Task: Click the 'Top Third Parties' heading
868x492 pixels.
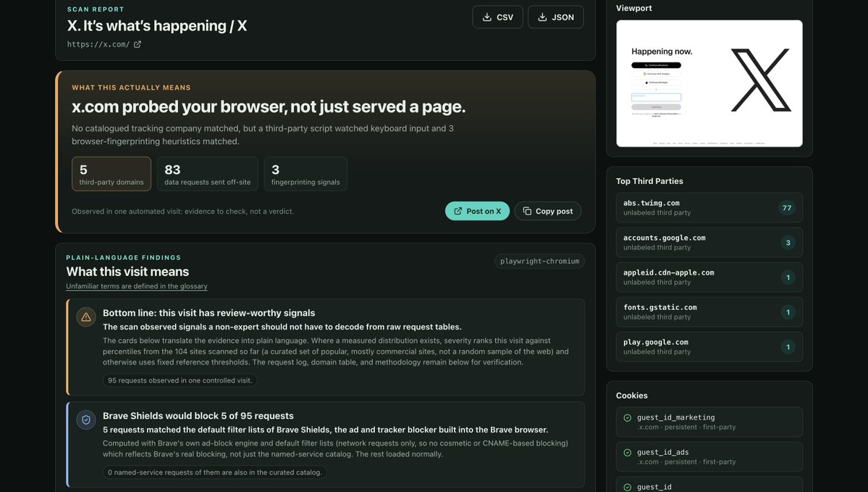Action: (x=649, y=181)
